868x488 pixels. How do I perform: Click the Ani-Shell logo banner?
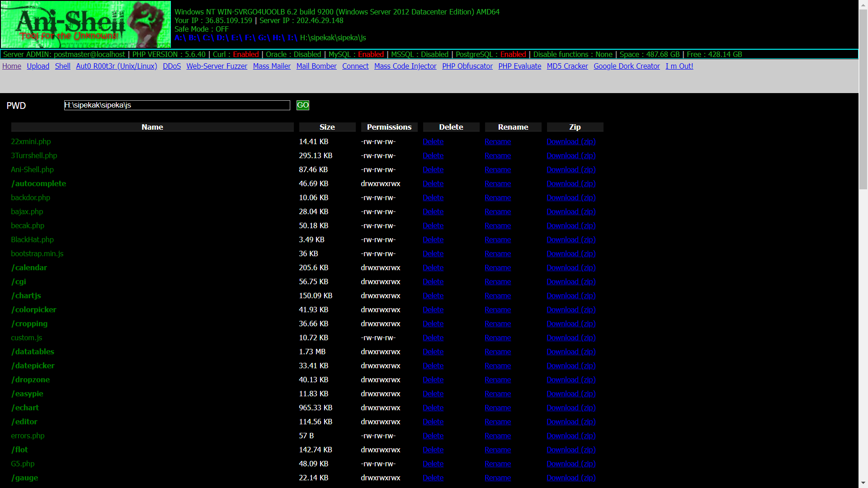coord(86,24)
